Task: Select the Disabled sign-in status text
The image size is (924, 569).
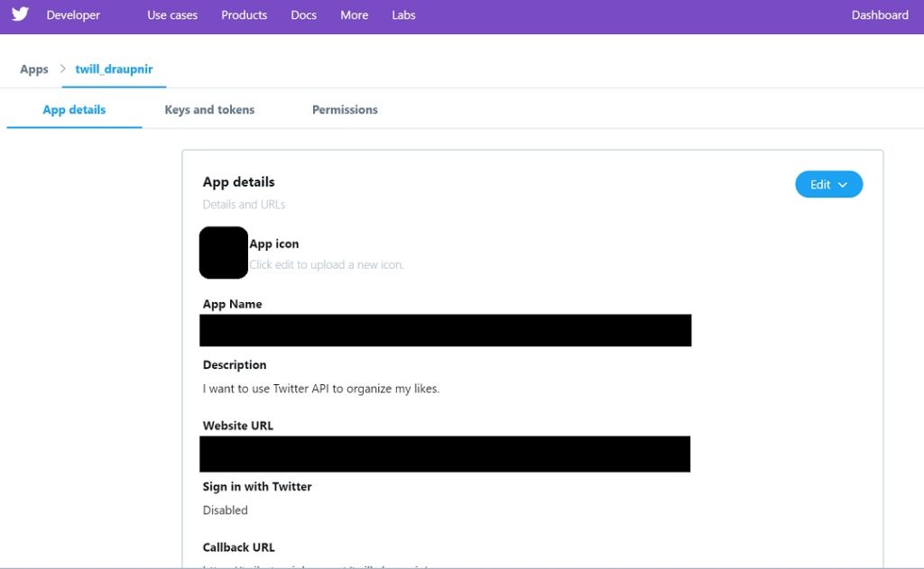Action: (x=225, y=510)
